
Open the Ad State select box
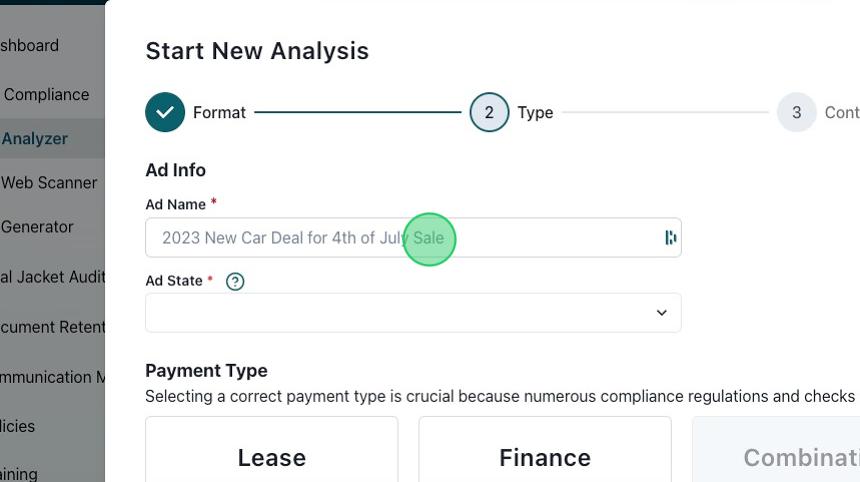pyautogui.click(x=400, y=313)
